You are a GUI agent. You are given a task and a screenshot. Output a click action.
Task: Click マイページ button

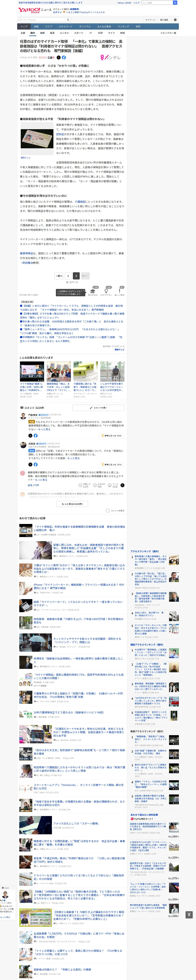point(150,20)
